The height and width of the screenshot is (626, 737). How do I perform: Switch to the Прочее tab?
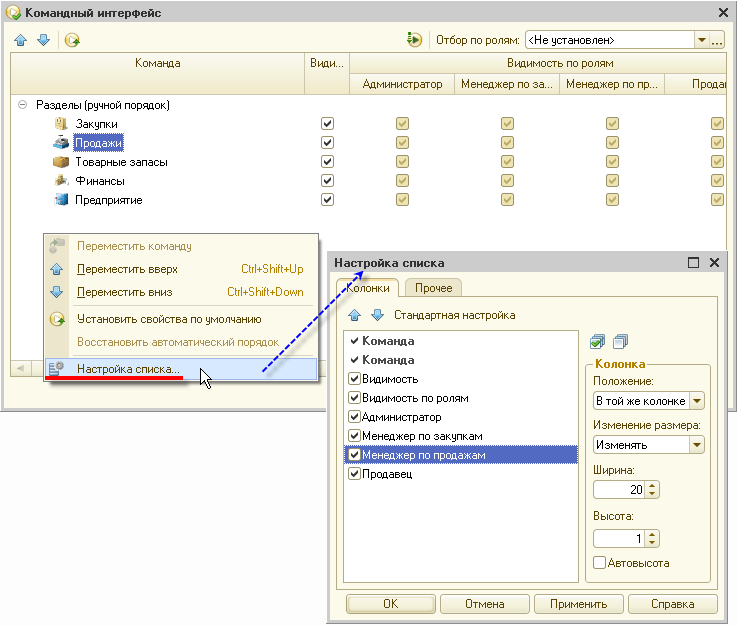pyautogui.click(x=433, y=288)
